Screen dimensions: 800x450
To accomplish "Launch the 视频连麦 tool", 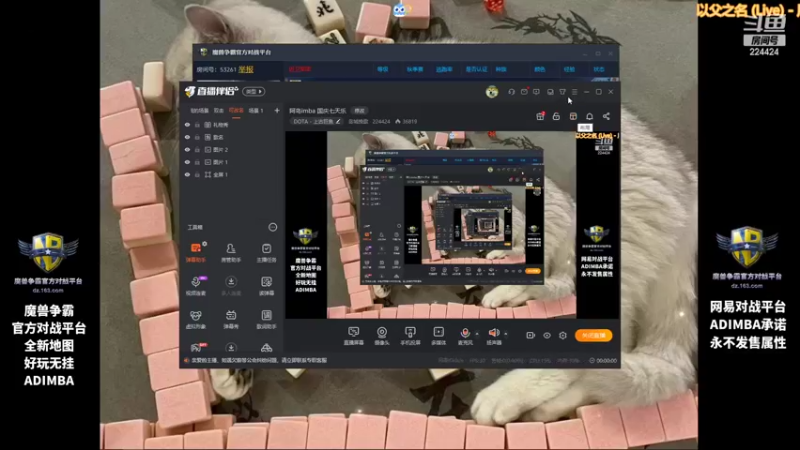I will point(195,286).
